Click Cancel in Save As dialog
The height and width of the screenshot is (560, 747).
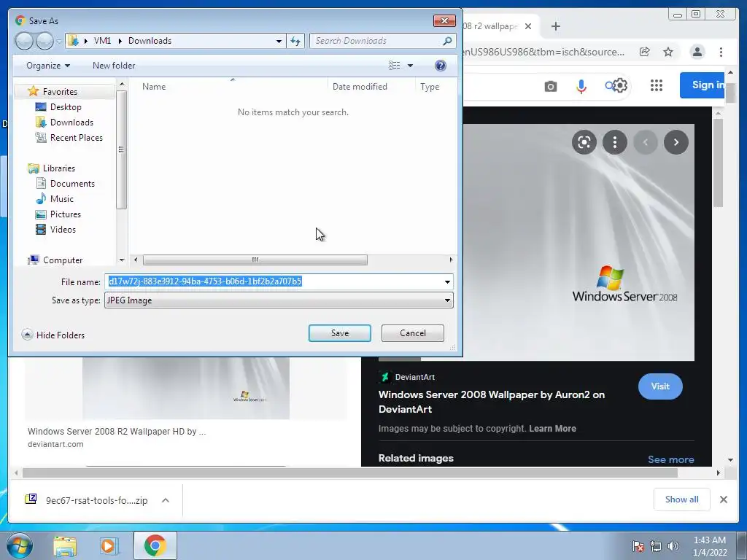(x=413, y=333)
